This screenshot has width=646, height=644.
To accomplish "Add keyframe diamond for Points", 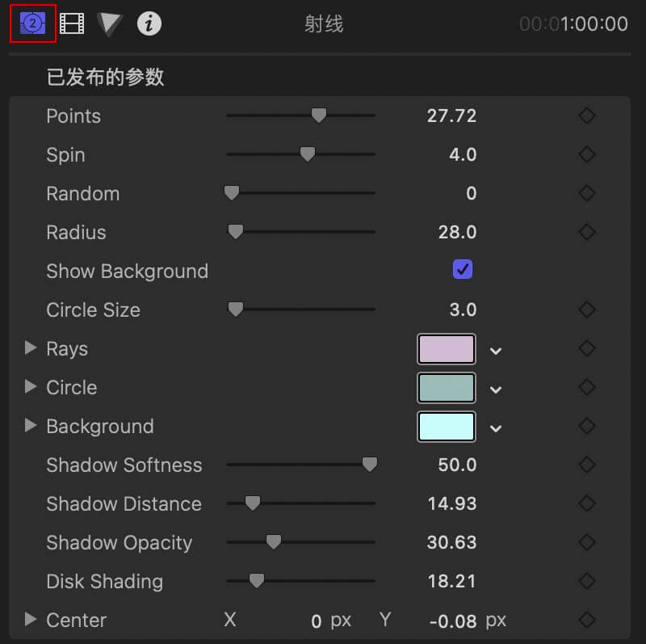I will point(587,116).
